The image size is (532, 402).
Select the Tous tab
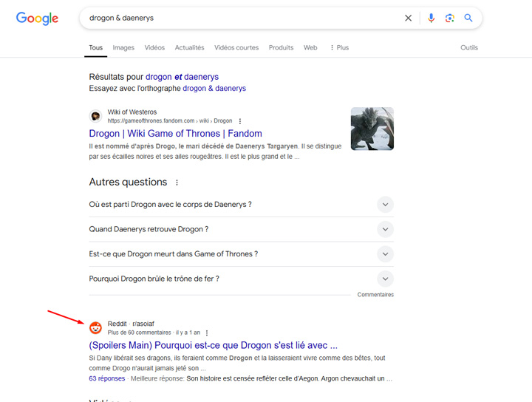[x=95, y=47]
